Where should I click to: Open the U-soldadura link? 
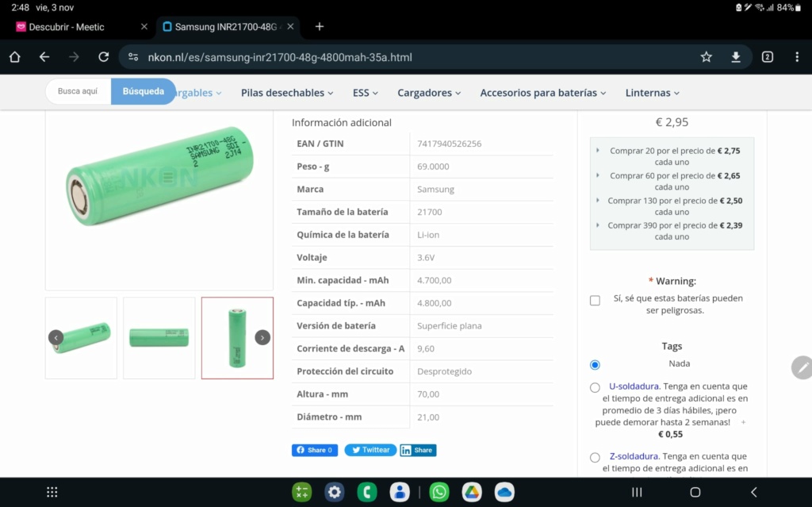click(634, 386)
